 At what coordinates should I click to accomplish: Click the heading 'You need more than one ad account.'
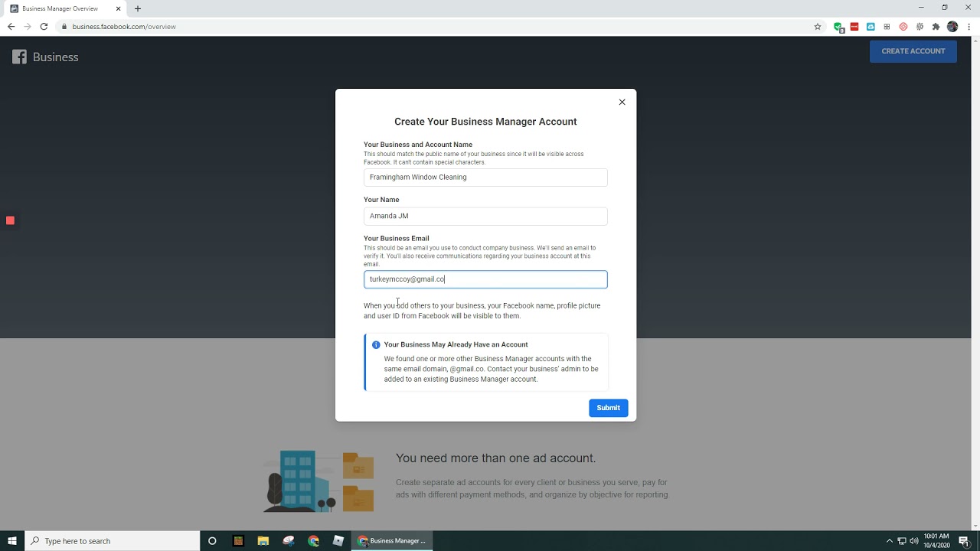click(x=495, y=458)
